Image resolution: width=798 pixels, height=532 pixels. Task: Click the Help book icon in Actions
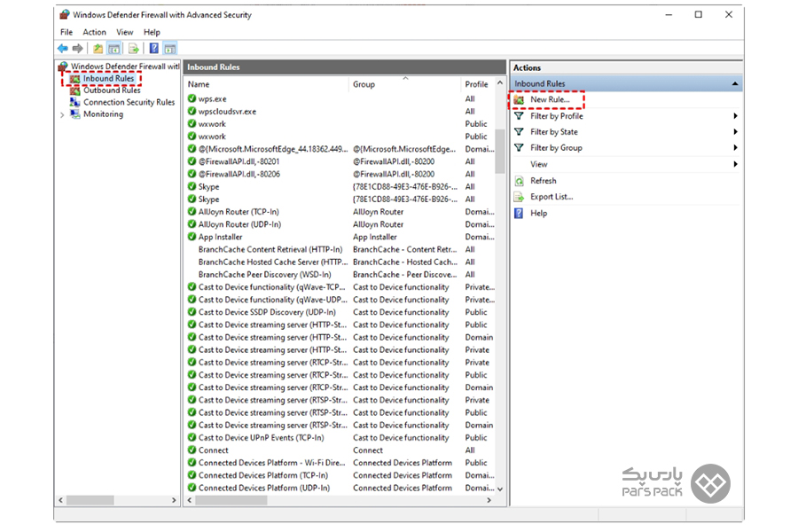click(x=519, y=214)
